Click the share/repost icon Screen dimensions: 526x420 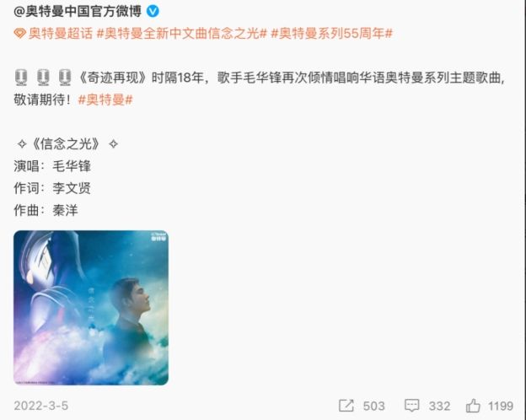[x=346, y=405]
